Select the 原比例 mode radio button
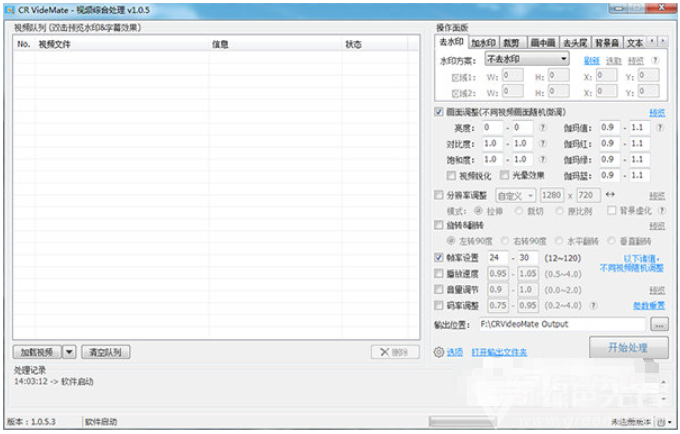This screenshot has height=434, width=680. (559, 211)
